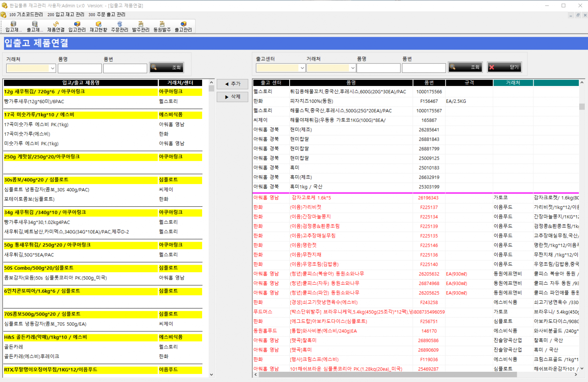
Task: Click the 거래처/센터 column header
Action: coord(180,83)
